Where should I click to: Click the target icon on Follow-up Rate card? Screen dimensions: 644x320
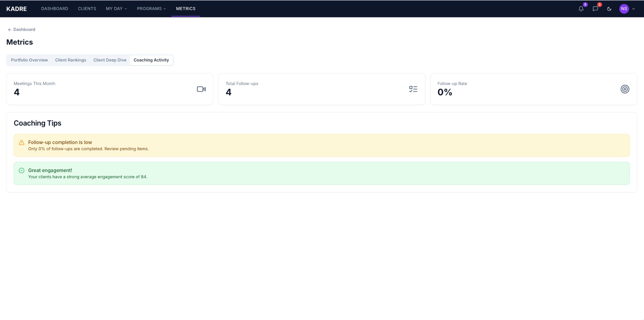pyautogui.click(x=625, y=89)
